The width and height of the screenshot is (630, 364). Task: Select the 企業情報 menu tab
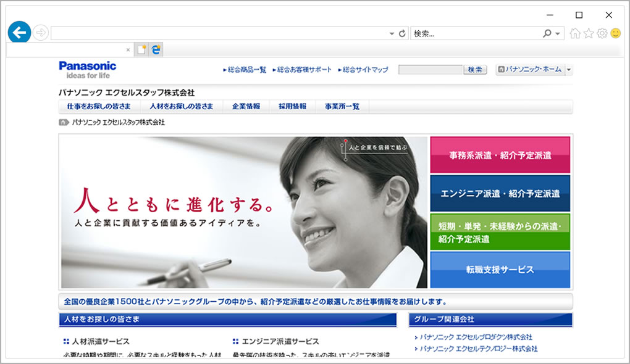246,106
